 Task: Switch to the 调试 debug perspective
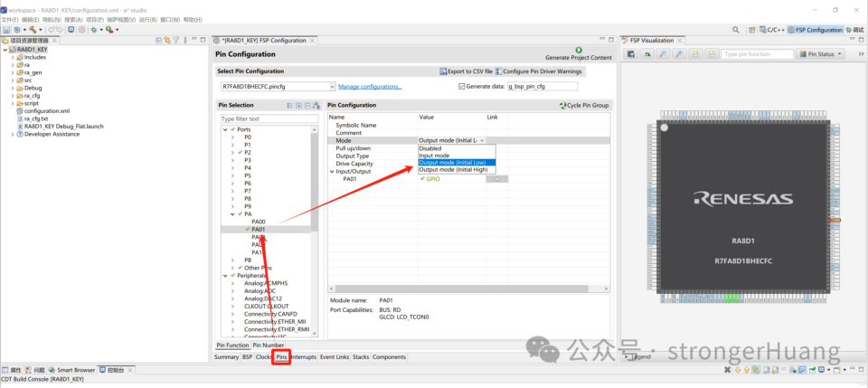pos(854,30)
